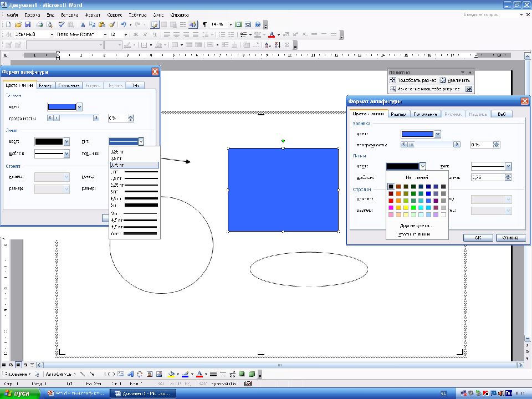Open line color dropdown in left Format dialog

[66, 141]
